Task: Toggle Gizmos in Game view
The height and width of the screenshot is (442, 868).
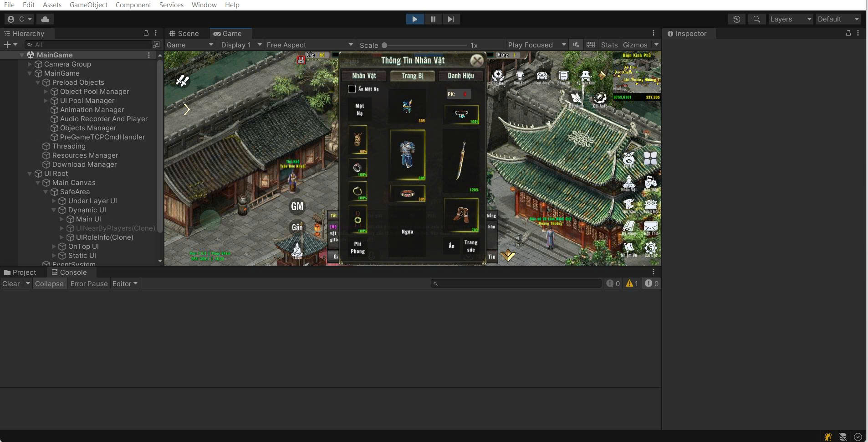Action: pos(635,45)
